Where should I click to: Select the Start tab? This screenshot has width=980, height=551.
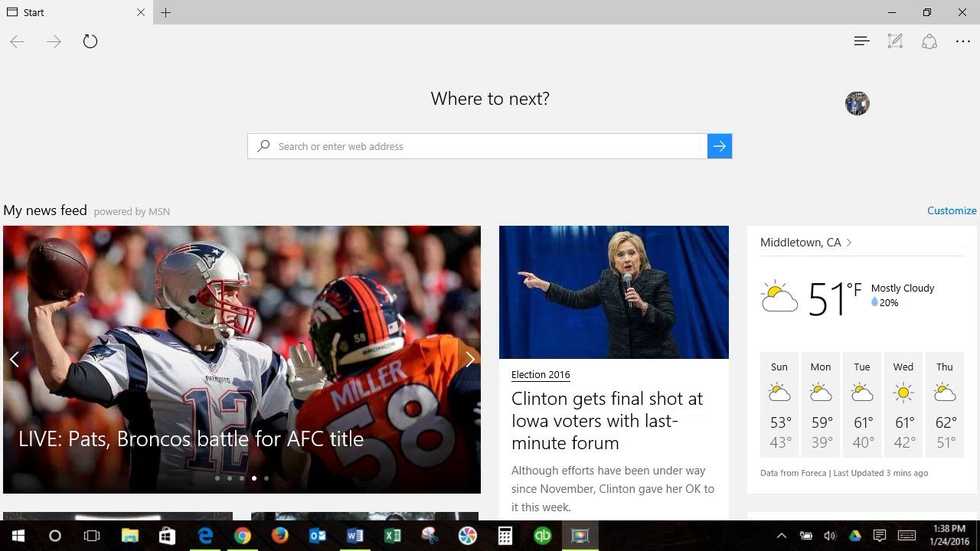coord(75,12)
